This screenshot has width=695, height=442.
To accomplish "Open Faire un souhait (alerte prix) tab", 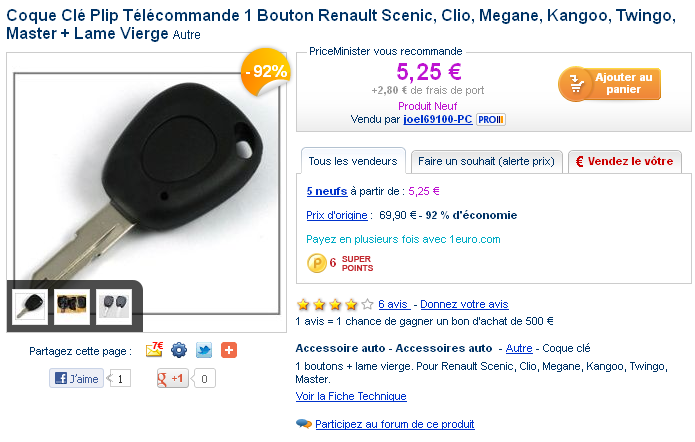I will tap(486, 161).
